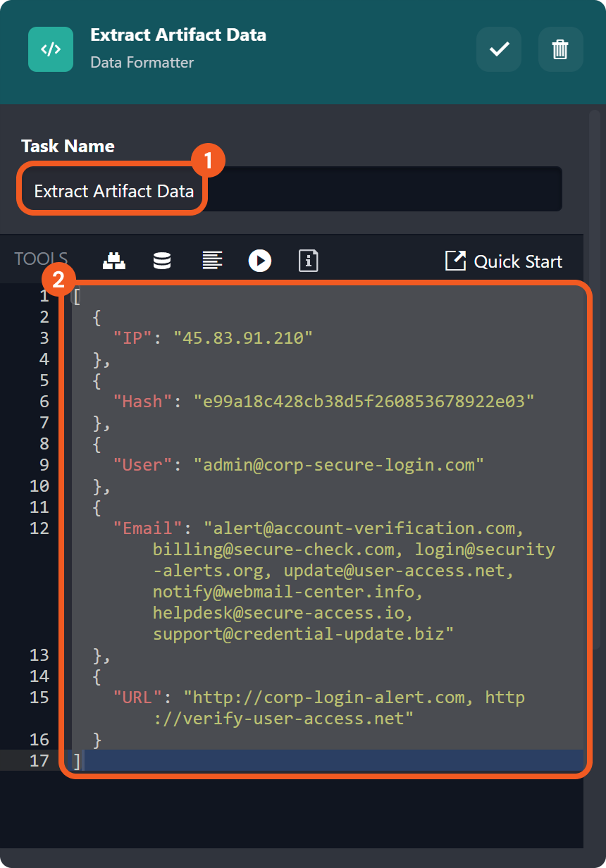The image size is (606, 868).
Task: Click the editor's vertical scrollbar
Action: (594, 380)
